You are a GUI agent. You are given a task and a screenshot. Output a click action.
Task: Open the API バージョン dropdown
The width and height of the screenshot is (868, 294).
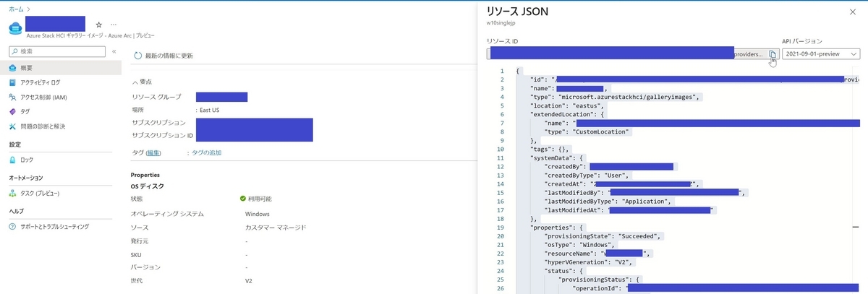click(821, 54)
